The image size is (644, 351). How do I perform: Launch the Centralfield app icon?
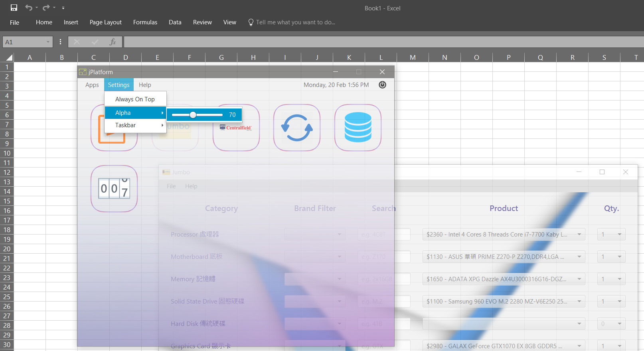pos(236,128)
